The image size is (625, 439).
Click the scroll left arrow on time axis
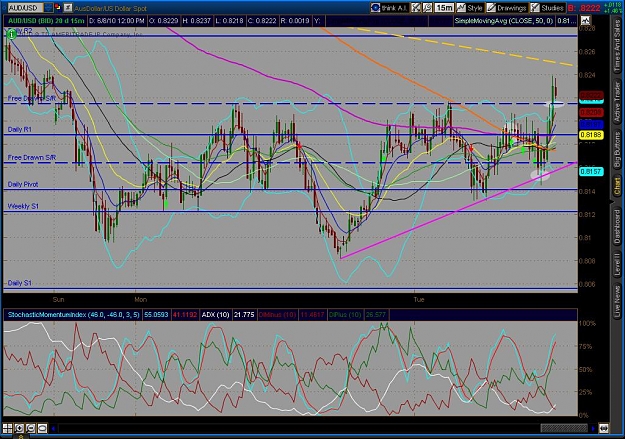pyautogui.click(x=53, y=428)
